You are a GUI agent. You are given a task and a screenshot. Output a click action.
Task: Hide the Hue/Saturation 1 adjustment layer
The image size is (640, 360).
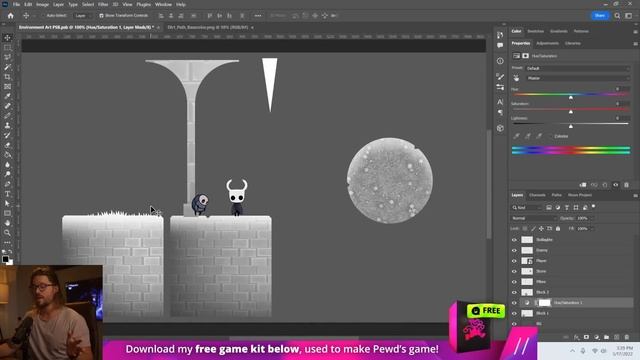(x=514, y=303)
